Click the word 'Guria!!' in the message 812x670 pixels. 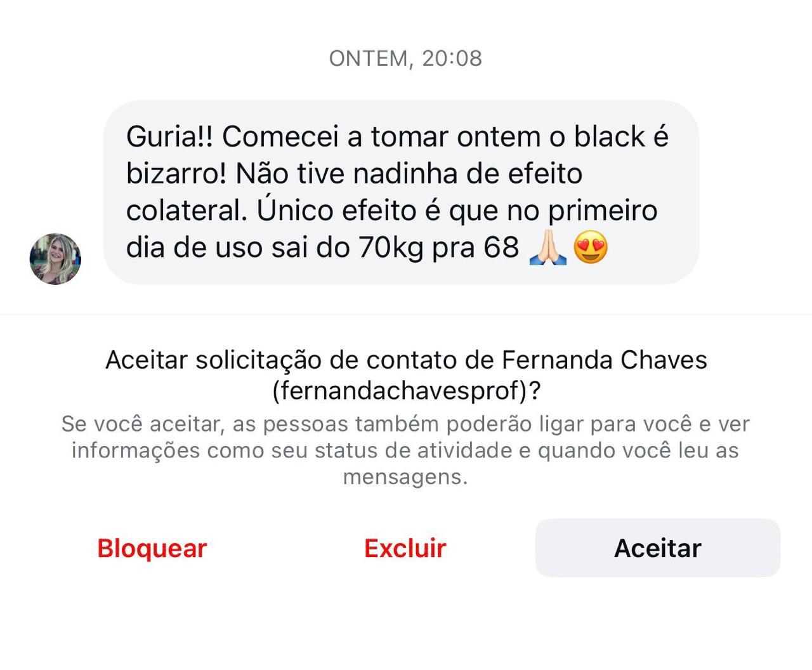point(169,137)
